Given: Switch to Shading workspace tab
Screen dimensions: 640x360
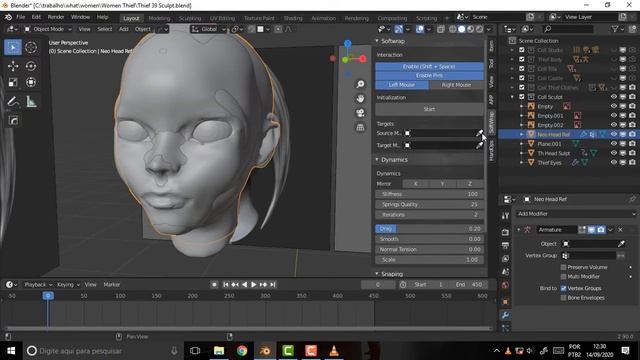Looking at the screenshot, I should pyautogui.click(x=293, y=18).
